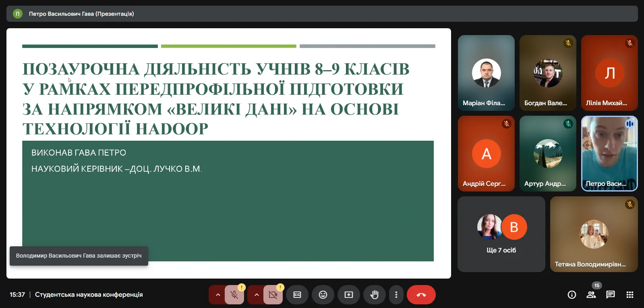Click the muted mic icon on Тетяна tile
The height and width of the screenshot is (308, 644).
(x=630, y=204)
